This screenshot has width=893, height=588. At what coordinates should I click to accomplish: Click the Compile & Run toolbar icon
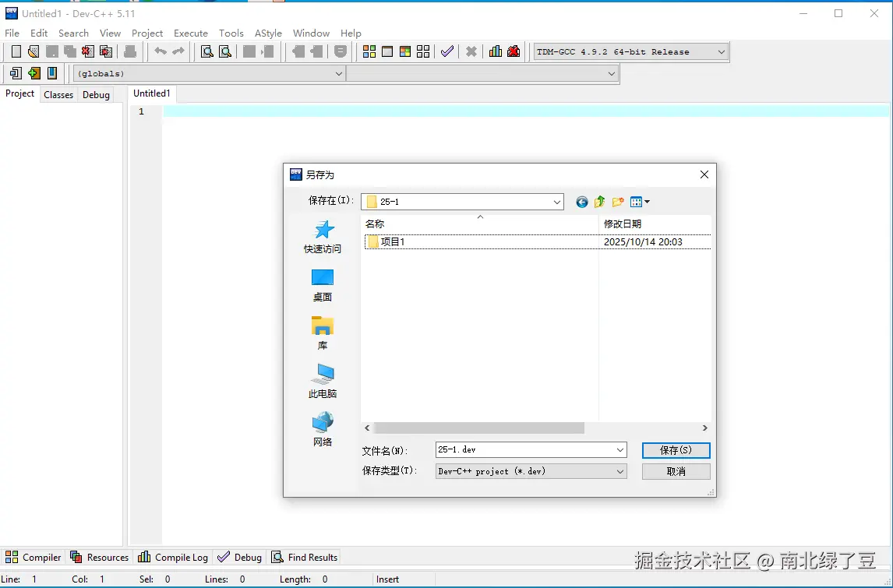(x=405, y=52)
